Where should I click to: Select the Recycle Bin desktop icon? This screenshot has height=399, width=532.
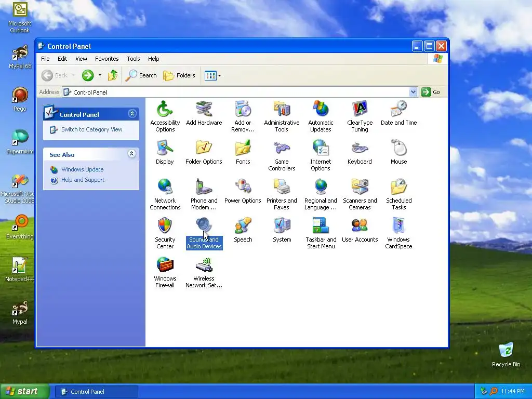506,354
